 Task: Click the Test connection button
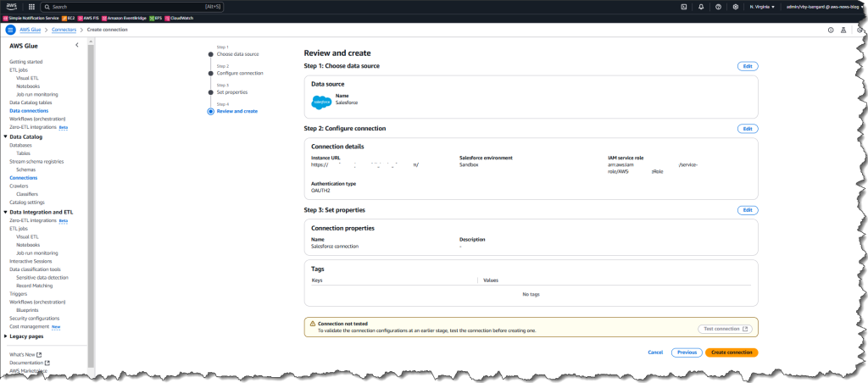pyautogui.click(x=725, y=329)
